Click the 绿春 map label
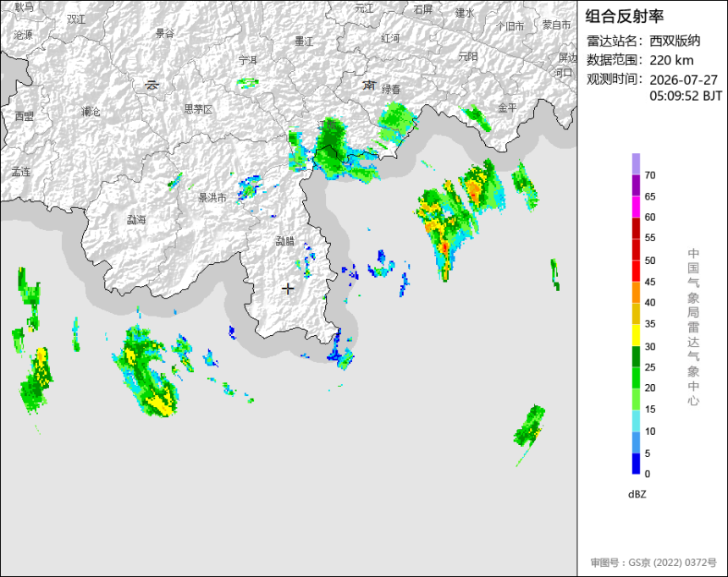The image size is (728, 577). coord(391,89)
